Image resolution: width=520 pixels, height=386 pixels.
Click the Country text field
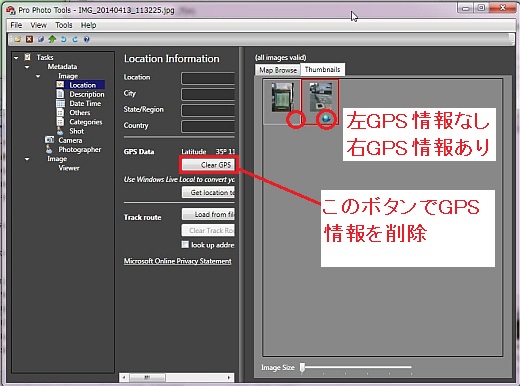pyautogui.click(x=208, y=126)
